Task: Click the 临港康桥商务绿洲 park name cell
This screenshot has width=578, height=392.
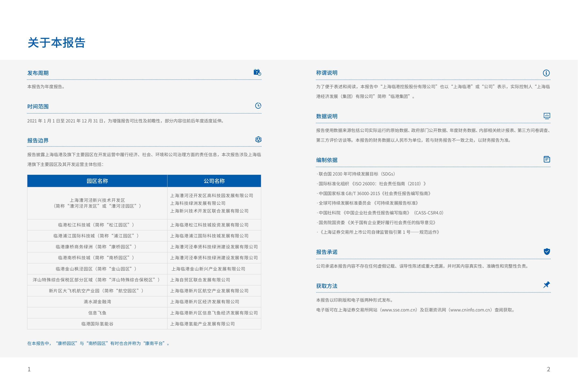Action: tap(97, 247)
